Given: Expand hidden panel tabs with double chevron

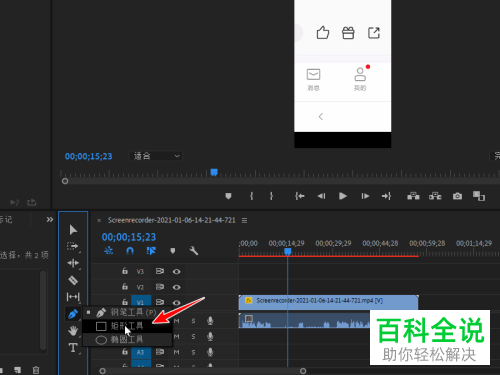Looking at the screenshot, I should coord(50,220).
